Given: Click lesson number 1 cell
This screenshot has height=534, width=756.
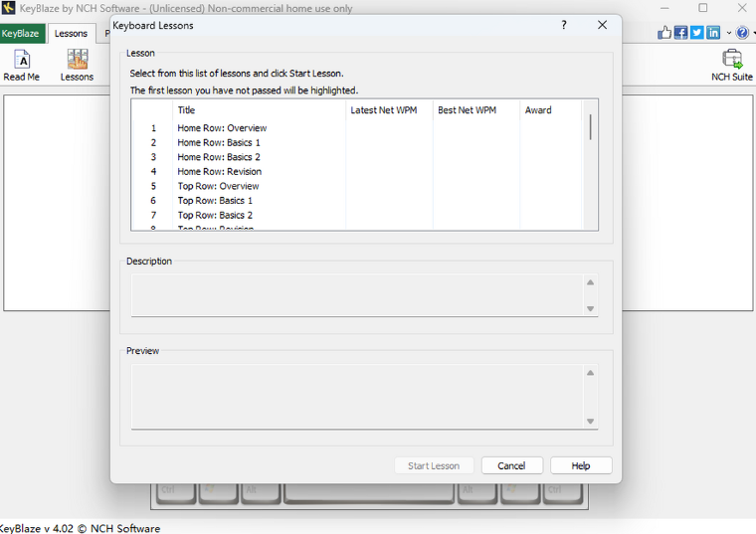Looking at the screenshot, I should [x=153, y=128].
